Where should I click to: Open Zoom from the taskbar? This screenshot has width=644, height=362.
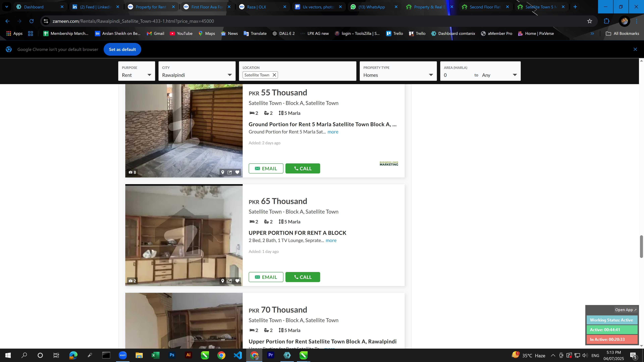click(122, 355)
